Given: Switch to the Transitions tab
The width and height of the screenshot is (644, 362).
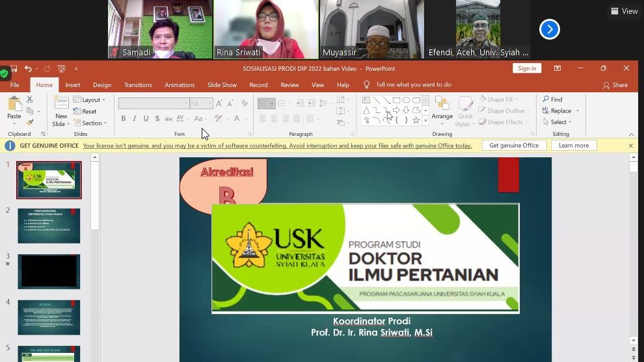Looking at the screenshot, I should [138, 85].
